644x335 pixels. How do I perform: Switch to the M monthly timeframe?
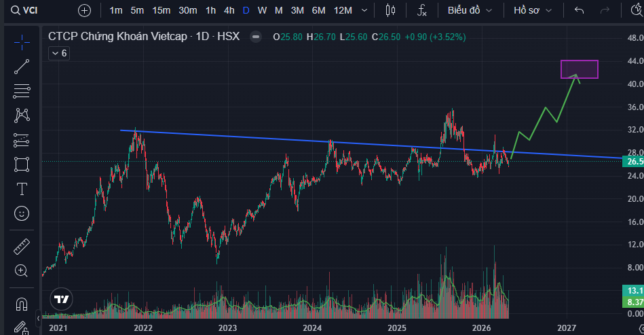point(278,10)
